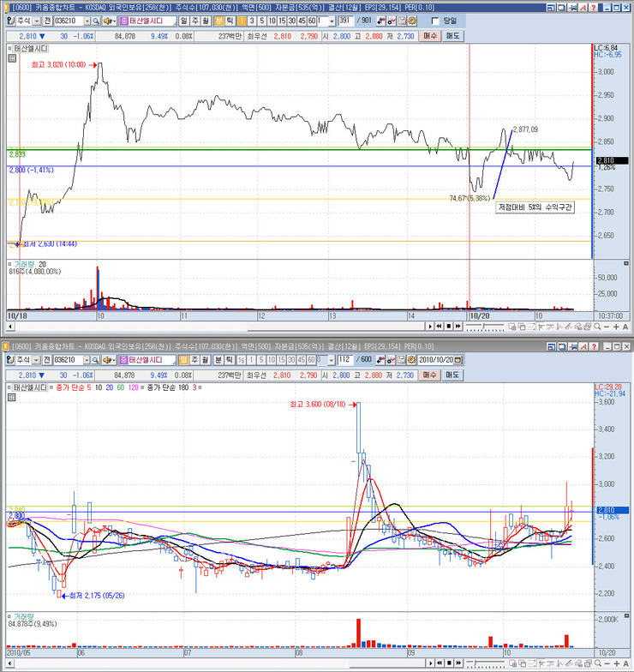Stop playback on top chart scrollbar
The height and width of the screenshot is (672, 634).
(449, 327)
